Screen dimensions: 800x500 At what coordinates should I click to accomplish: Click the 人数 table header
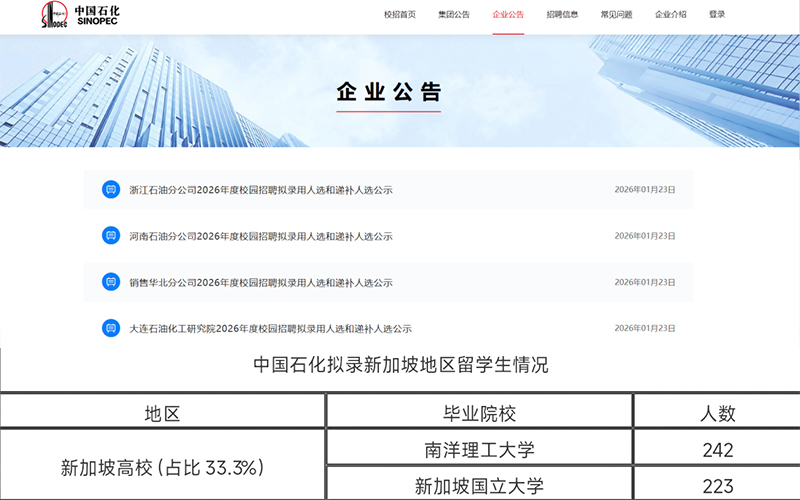click(x=717, y=413)
